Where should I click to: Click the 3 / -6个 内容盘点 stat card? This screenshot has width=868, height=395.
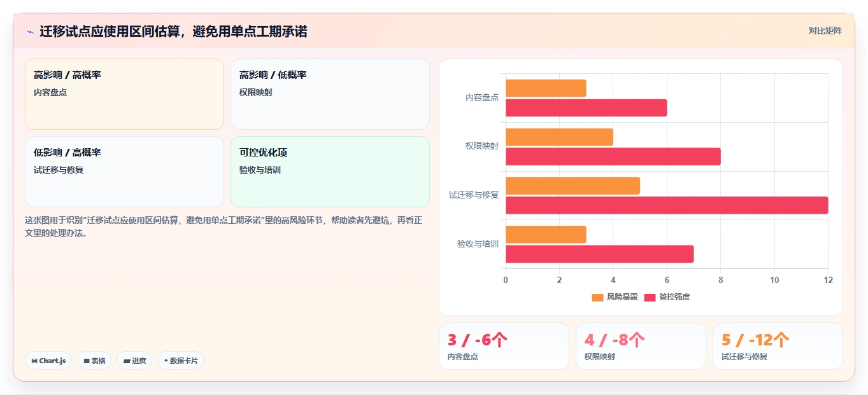pos(504,346)
